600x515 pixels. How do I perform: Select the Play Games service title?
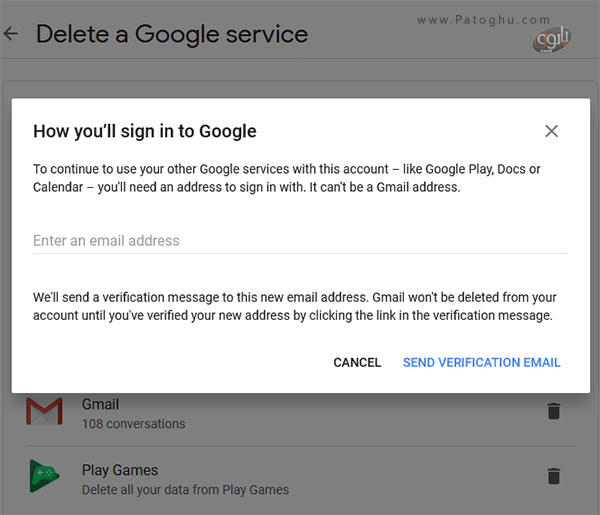coord(120,470)
